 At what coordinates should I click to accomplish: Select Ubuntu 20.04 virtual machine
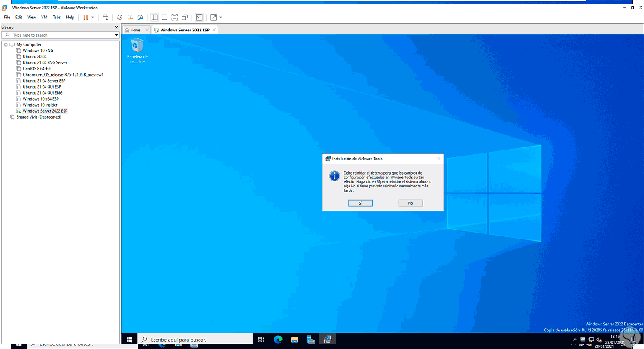coord(34,57)
